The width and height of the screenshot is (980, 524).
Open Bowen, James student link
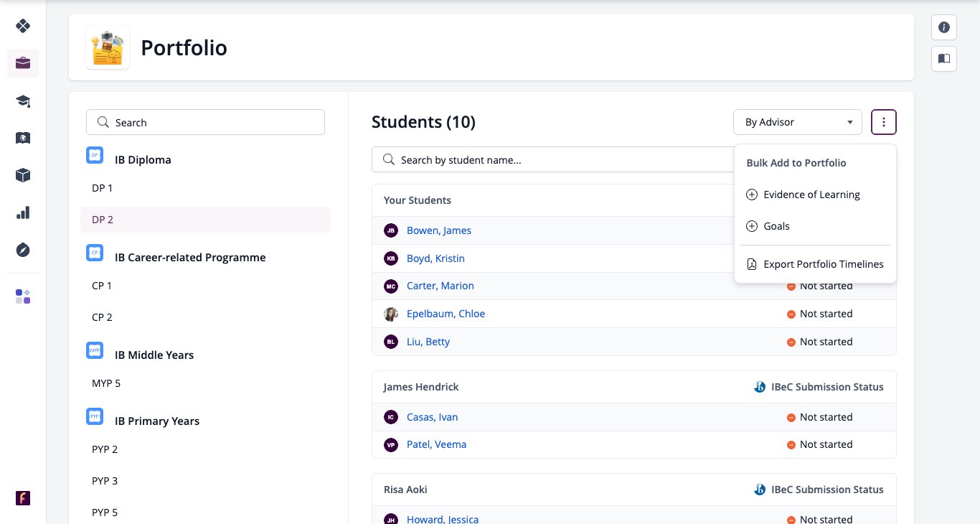[x=439, y=230]
